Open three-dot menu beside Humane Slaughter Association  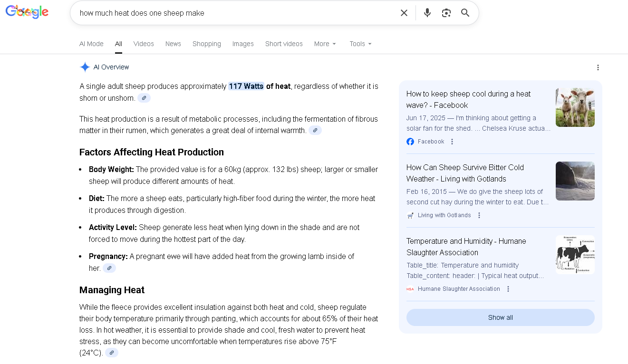508,289
